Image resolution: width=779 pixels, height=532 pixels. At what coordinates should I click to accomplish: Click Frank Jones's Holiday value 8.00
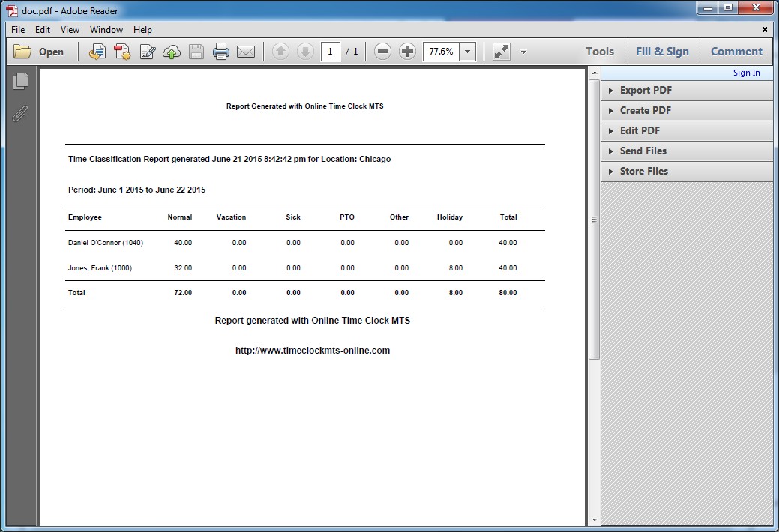[456, 267]
